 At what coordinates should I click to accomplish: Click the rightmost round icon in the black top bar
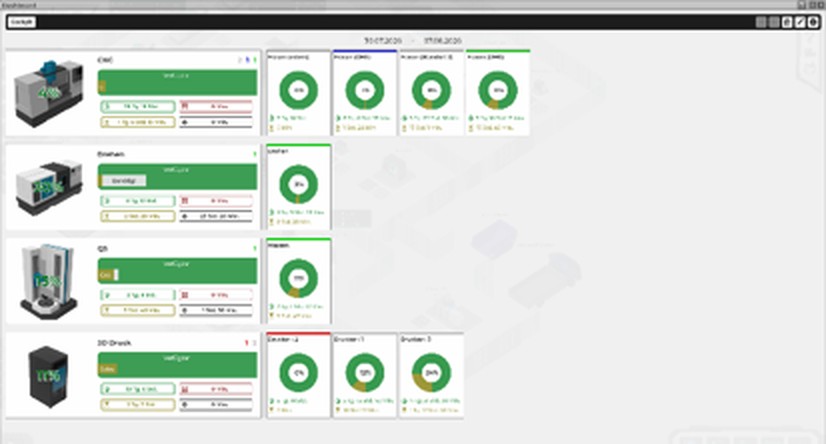pos(813,22)
